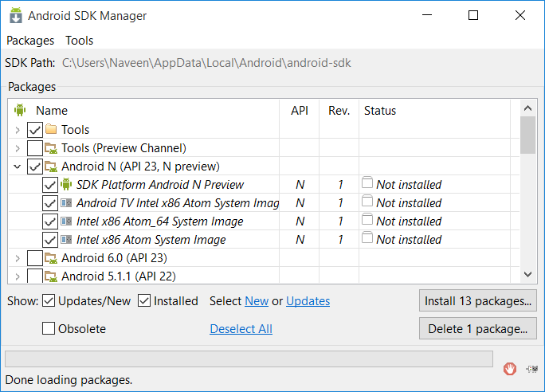This screenshot has width=545, height=392.
Task: Click the Deselect All link
Action: tap(241, 329)
